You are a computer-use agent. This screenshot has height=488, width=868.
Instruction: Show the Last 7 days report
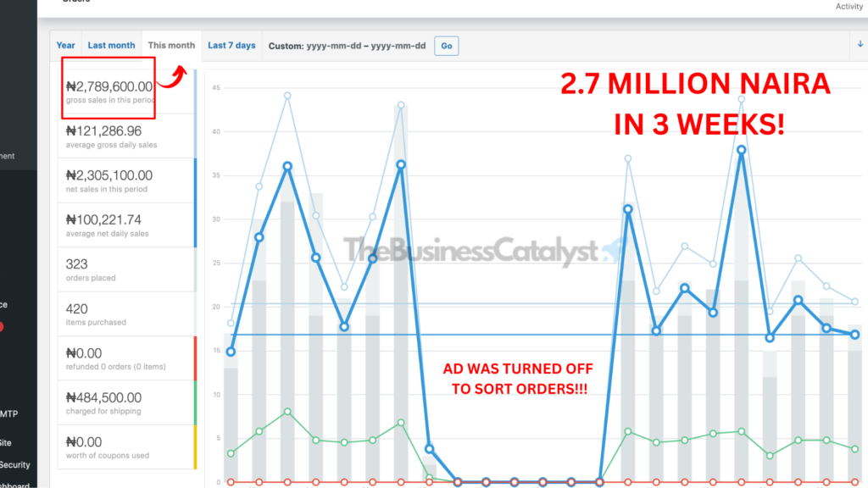(231, 46)
